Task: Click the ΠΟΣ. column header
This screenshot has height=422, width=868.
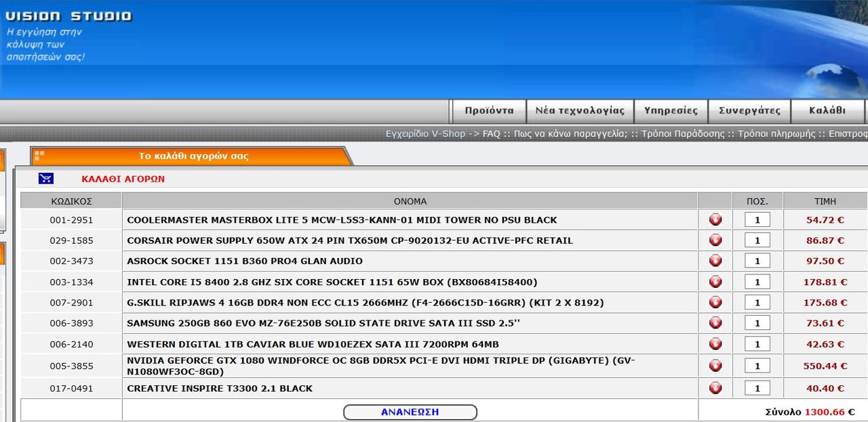Action: 757,201
